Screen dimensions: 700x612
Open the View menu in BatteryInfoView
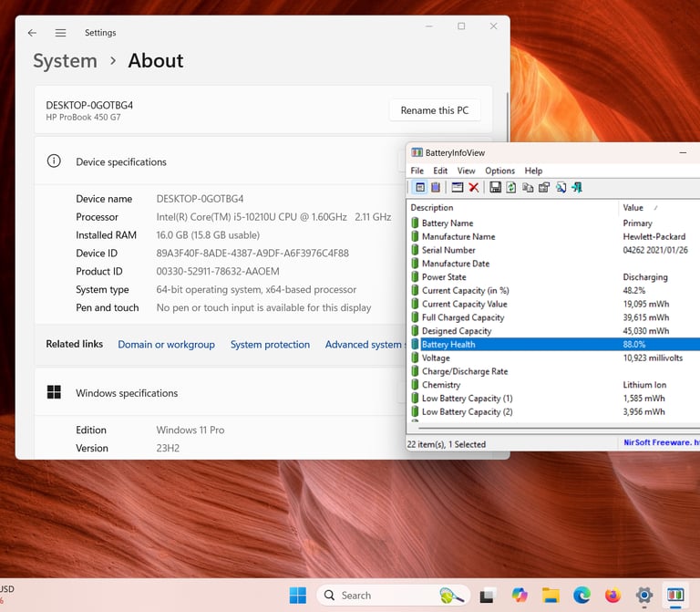click(466, 171)
